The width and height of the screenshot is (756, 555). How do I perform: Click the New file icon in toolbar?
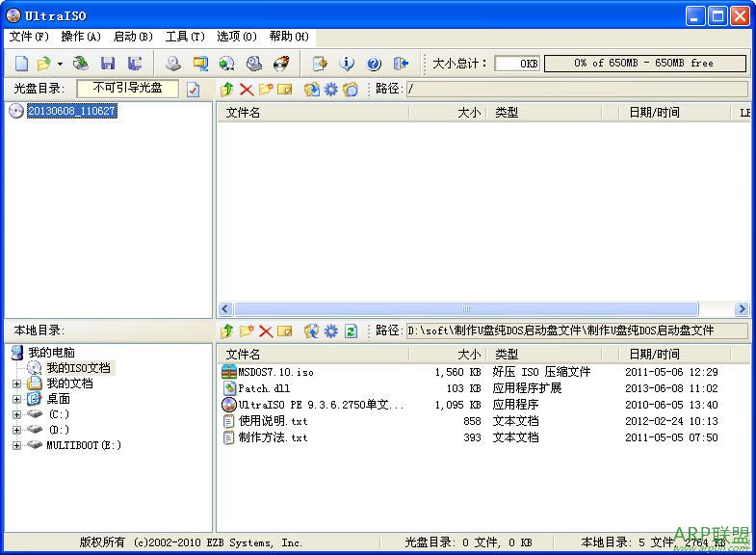click(x=21, y=64)
